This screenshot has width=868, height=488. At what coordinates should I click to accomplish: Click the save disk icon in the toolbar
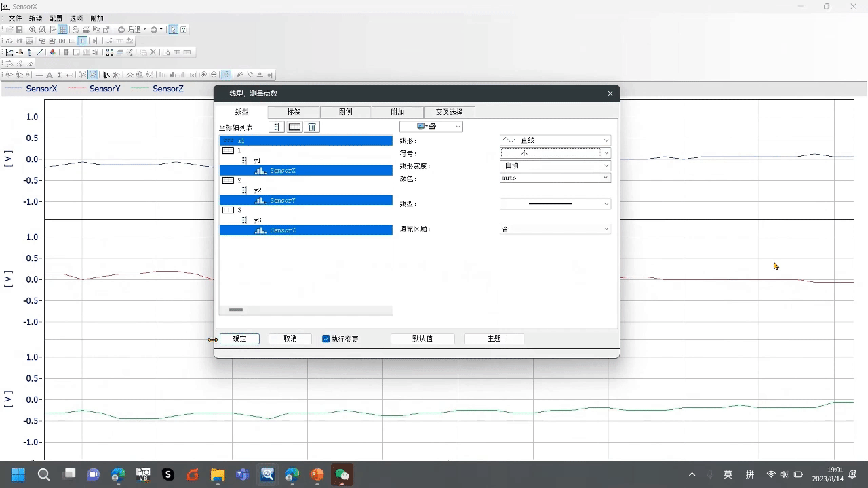tap(20, 30)
